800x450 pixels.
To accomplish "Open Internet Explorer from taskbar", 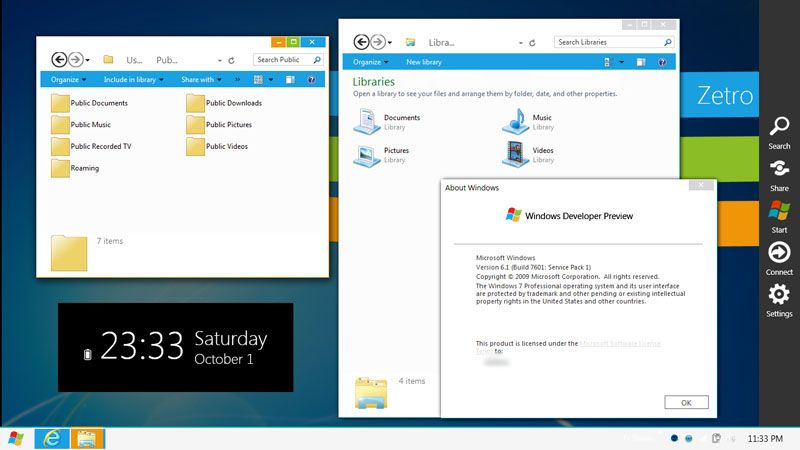I will (52, 439).
